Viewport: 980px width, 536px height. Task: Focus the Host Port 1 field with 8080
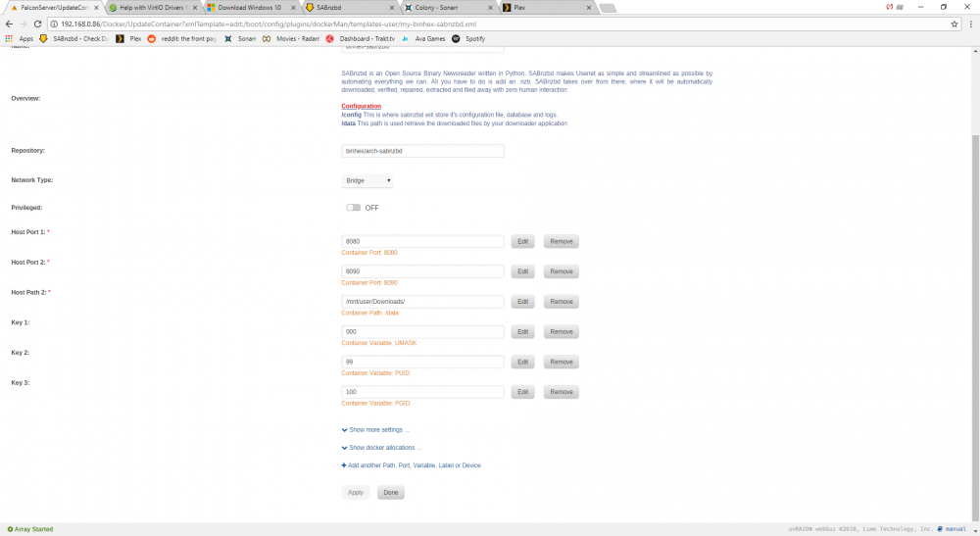[x=422, y=241]
